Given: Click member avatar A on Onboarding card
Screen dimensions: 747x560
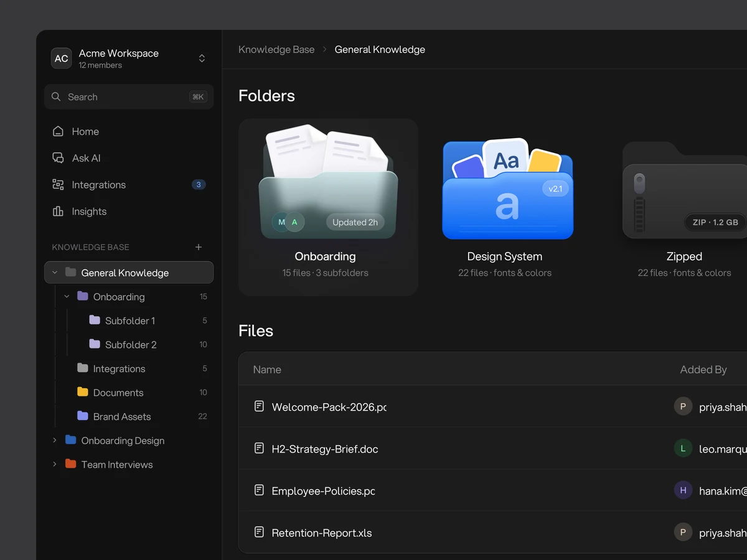Looking at the screenshot, I should [295, 222].
